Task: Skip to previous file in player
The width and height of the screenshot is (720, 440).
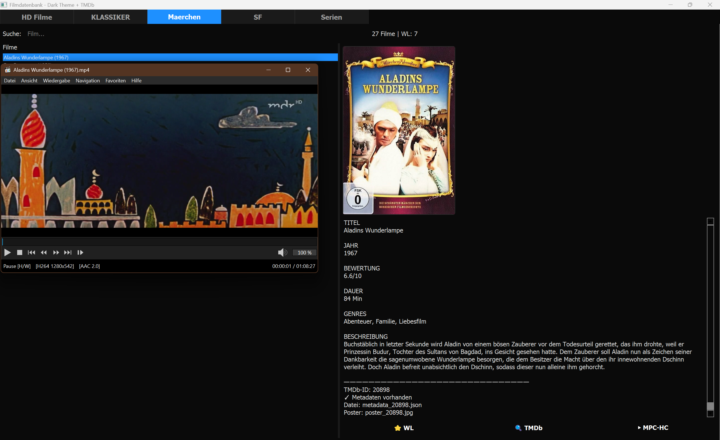Action: (31, 252)
